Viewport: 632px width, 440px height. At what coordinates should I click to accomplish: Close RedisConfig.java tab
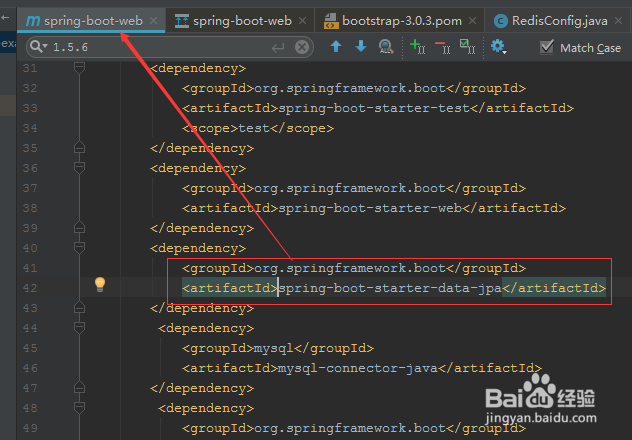pyautogui.click(x=618, y=20)
